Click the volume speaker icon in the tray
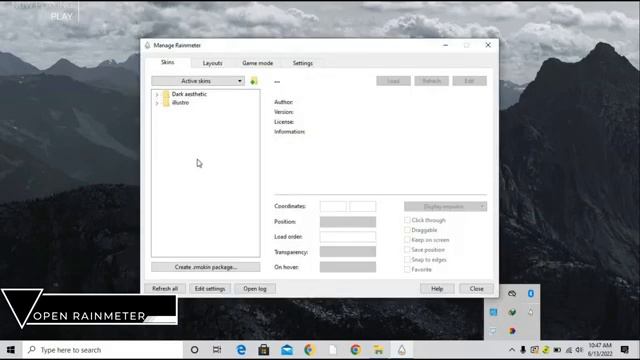This screenshot has width=640, height=360. point(579,350)
